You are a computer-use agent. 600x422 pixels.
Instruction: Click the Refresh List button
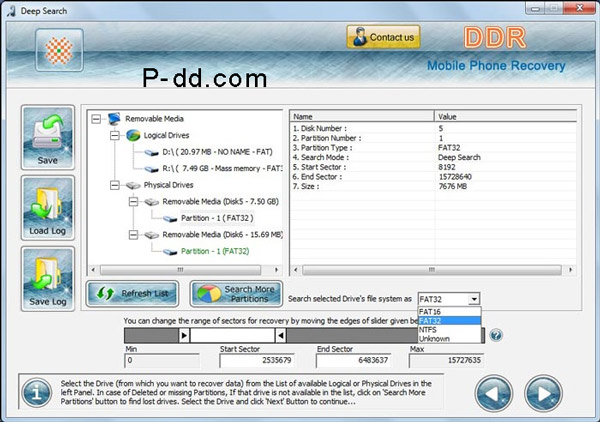tap(132, 293)
